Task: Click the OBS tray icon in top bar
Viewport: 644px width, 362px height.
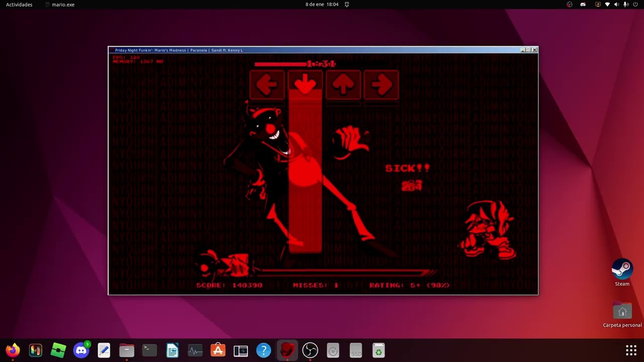Action: click(x=570, y=5)
